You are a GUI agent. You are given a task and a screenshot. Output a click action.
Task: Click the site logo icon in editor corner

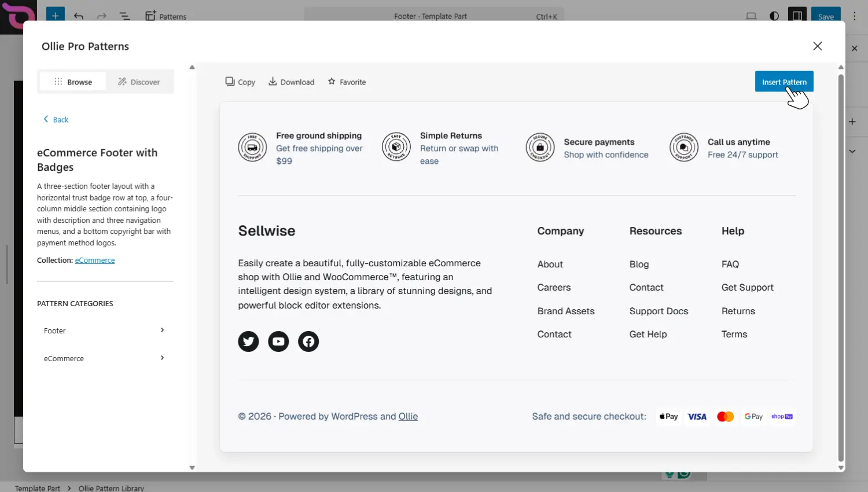click(x=17, y=16)
